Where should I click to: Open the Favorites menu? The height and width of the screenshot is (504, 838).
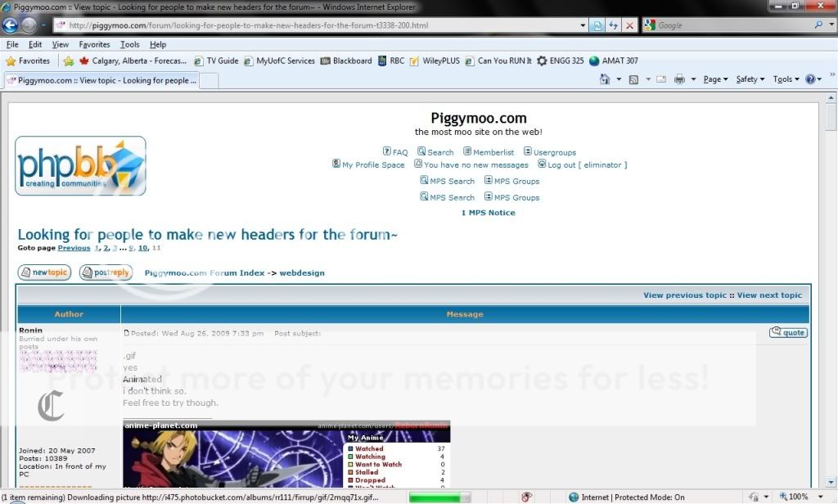click(x=94, y=44)
